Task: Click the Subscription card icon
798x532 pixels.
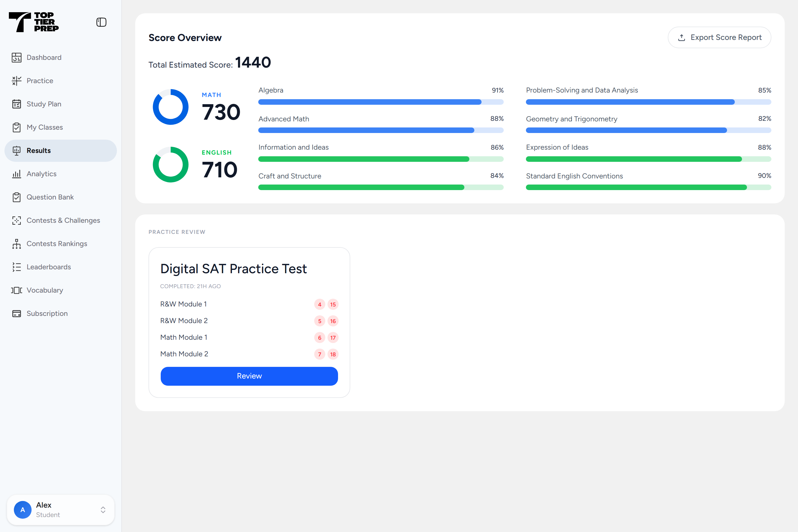Action: (17, 313)
